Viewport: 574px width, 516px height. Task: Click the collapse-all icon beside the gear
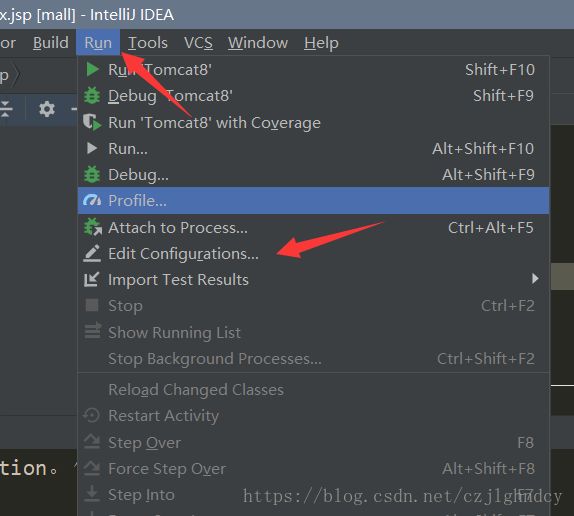(x=6, y=109)
